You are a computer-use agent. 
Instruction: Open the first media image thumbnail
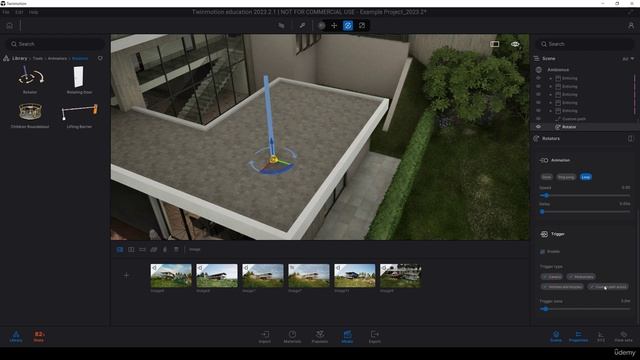click(171, 276)
